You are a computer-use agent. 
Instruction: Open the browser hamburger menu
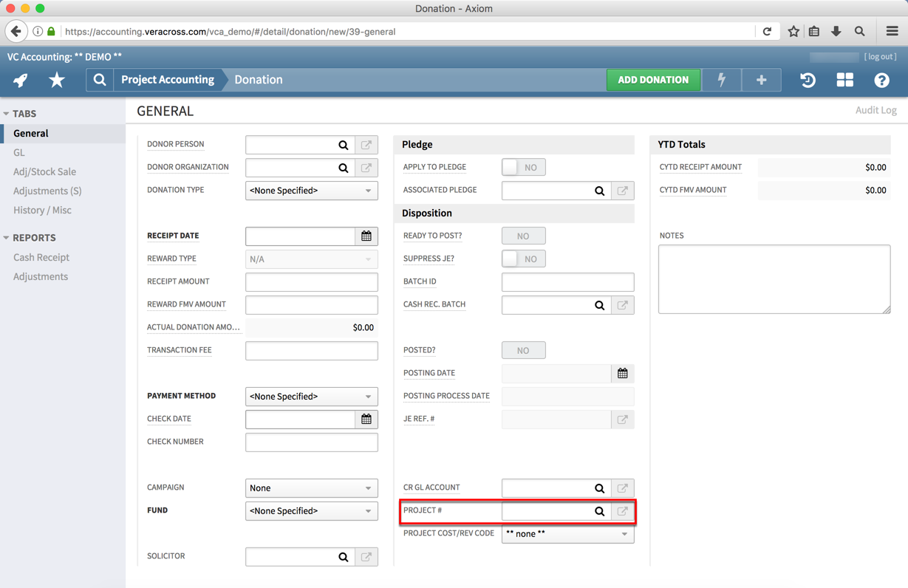892,32
